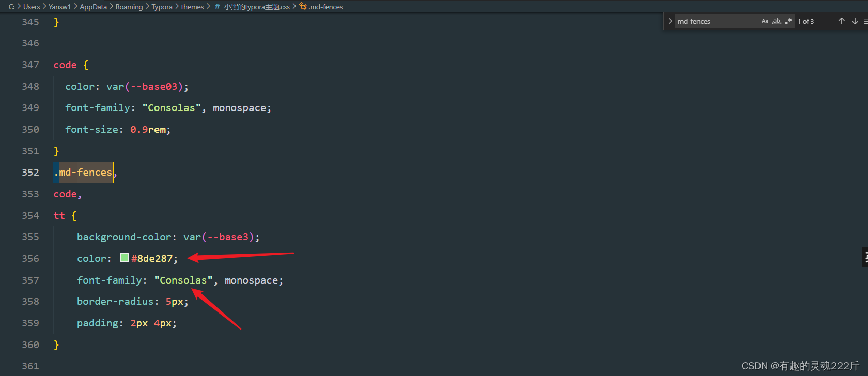Click the Yansw1 breadcrumb entry
Image resolution: width=868 pixels, height=376 pixels.
59,6
